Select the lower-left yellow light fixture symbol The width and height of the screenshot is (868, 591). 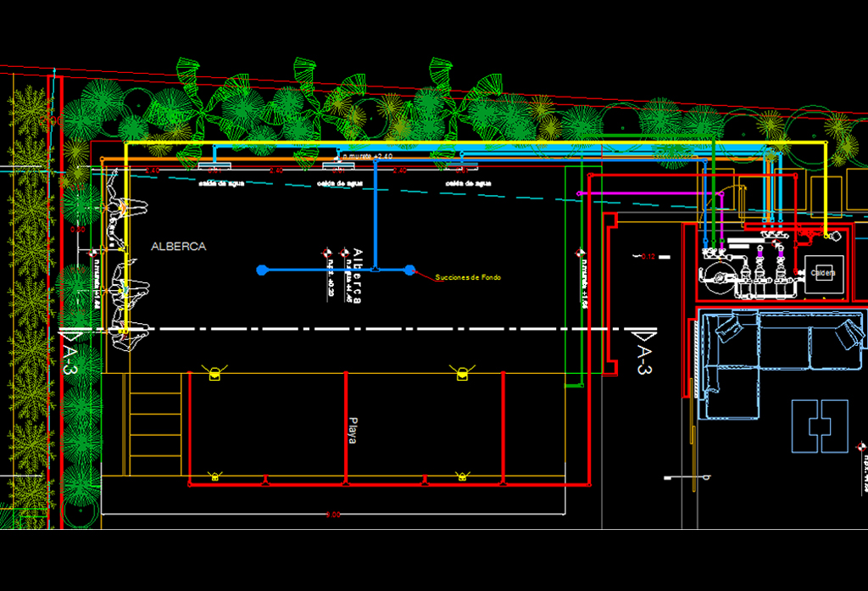215,477
